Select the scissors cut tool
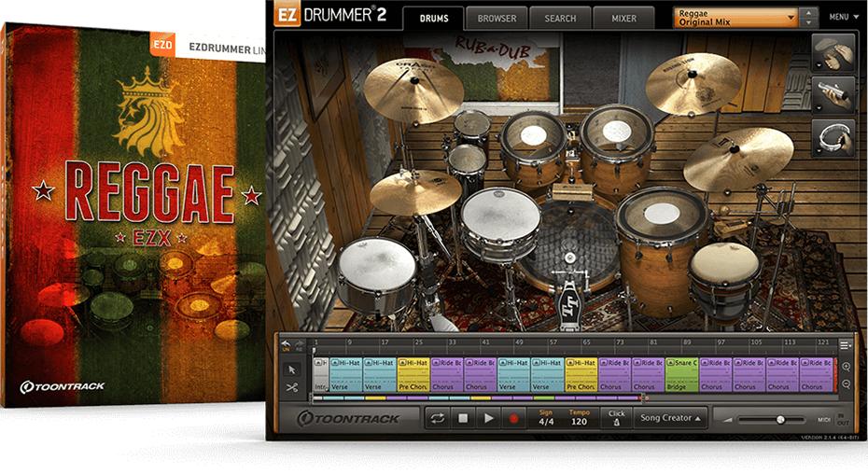 292,387
